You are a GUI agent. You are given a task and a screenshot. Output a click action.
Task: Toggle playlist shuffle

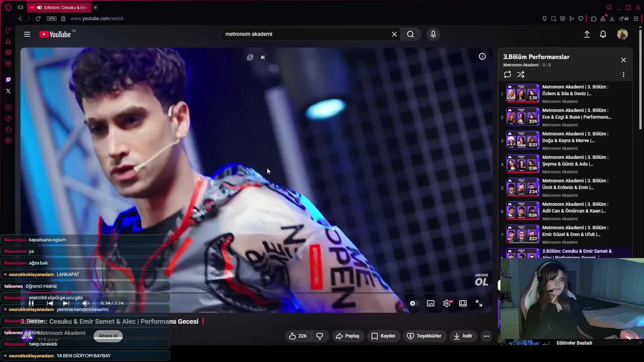[521, 74]
